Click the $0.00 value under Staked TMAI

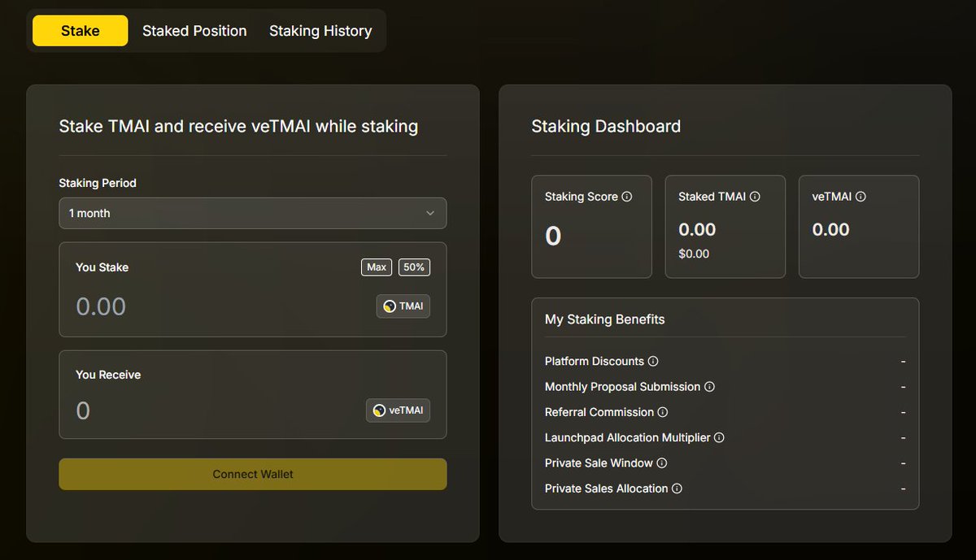[x=694, y=254]
